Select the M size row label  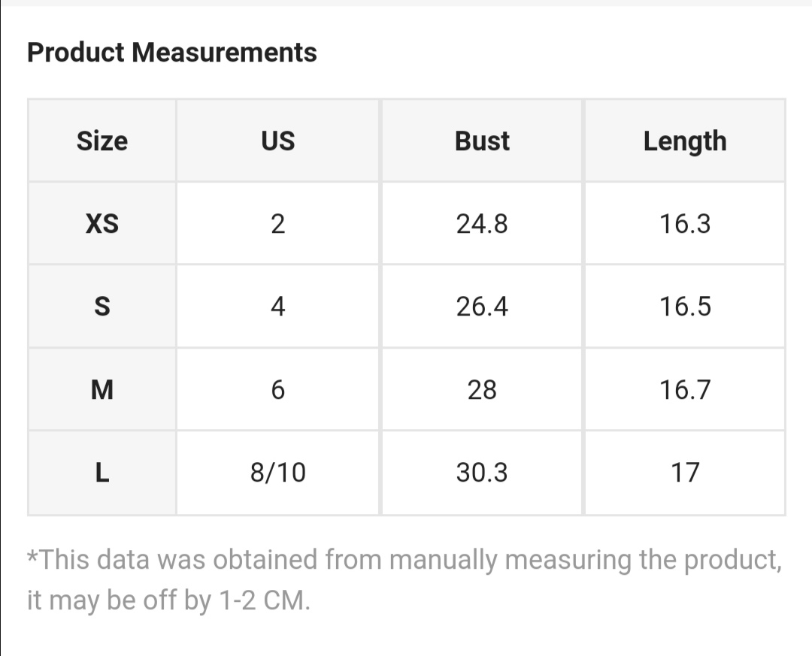[x=102, y=389]
